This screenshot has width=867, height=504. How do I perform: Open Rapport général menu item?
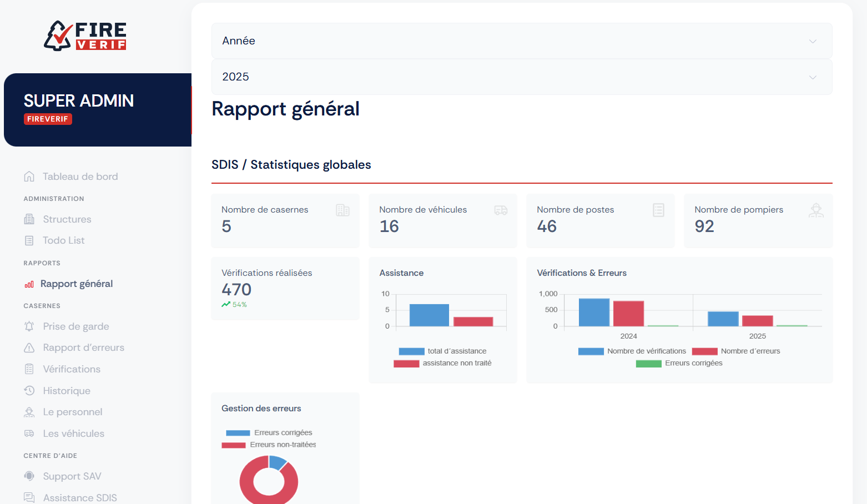click(77, 284)
